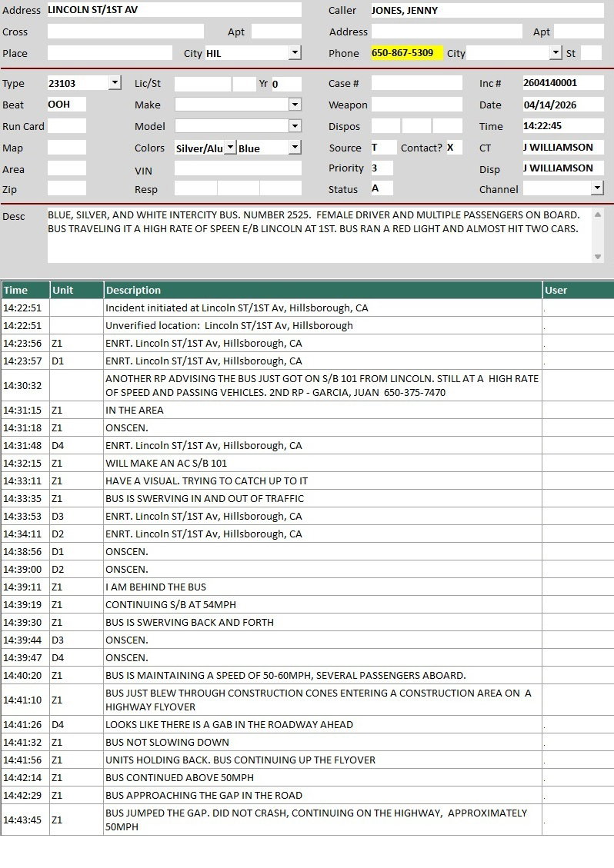Click the Address field with LINCOLN ST/1ST AV

[x=174, y=10]
